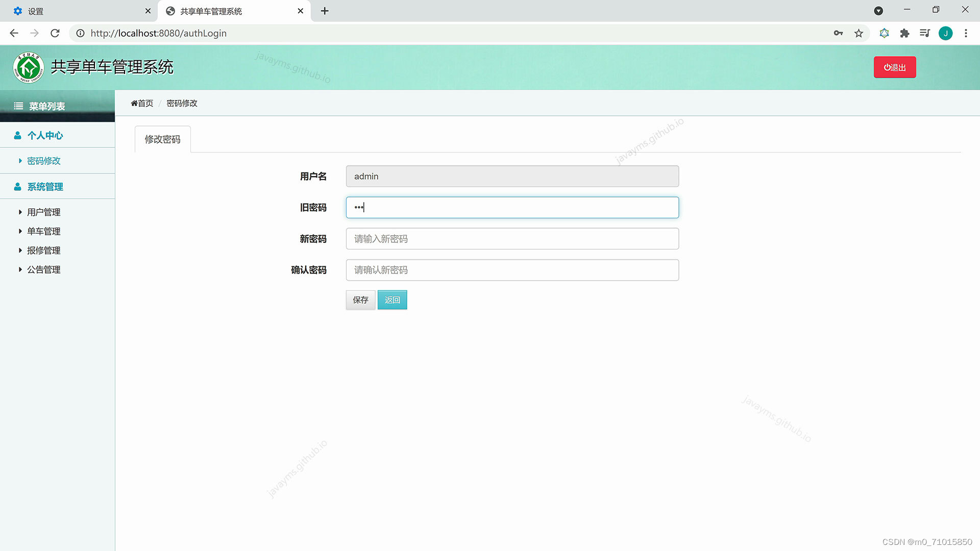The width and height of the screenshot is (980, 551).
Task: Click the browser reload page icon
Action: click(55, 33)
